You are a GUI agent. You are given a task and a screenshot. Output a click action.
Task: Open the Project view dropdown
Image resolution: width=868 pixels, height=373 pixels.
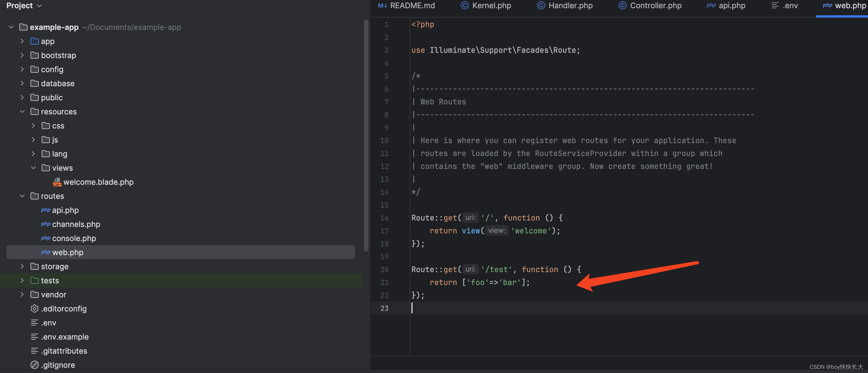24,5
